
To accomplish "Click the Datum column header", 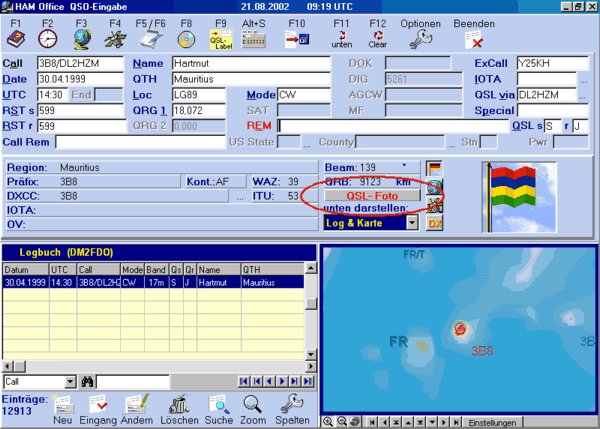I will click(x=26, y=269).
